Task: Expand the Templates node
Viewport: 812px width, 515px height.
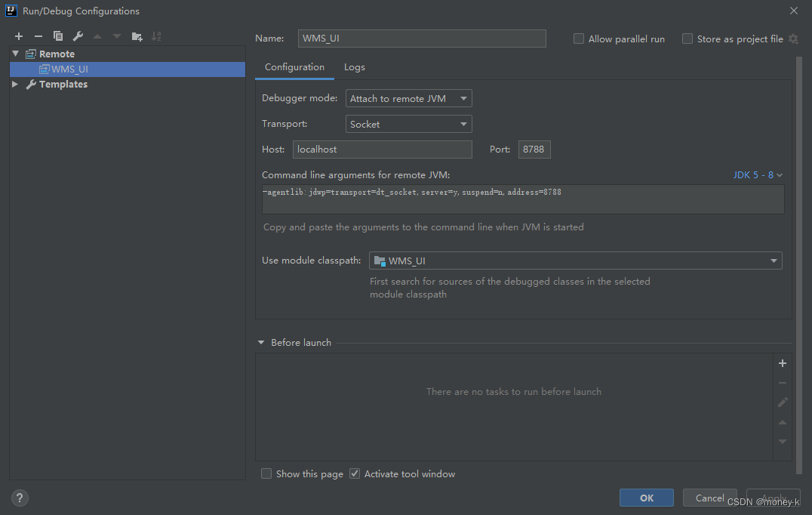Action: coord(15,84)
